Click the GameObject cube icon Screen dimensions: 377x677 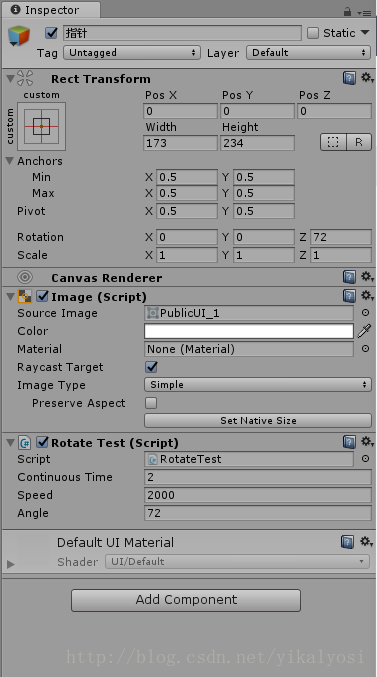tap(19, 35)
